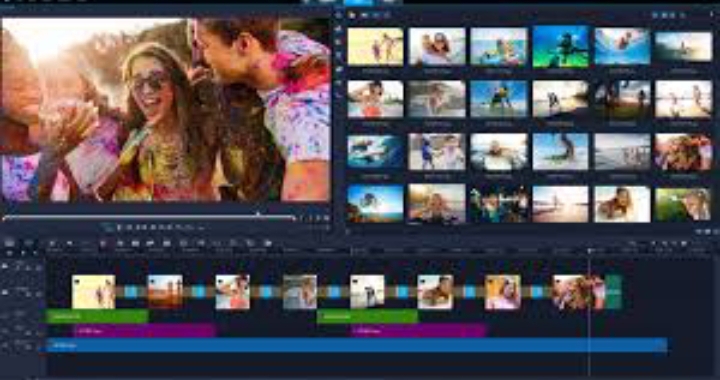This screenshot has height=380, width=720.
Task: Select the highlighted blue workspace tab at top
Action: pos(358,2)
